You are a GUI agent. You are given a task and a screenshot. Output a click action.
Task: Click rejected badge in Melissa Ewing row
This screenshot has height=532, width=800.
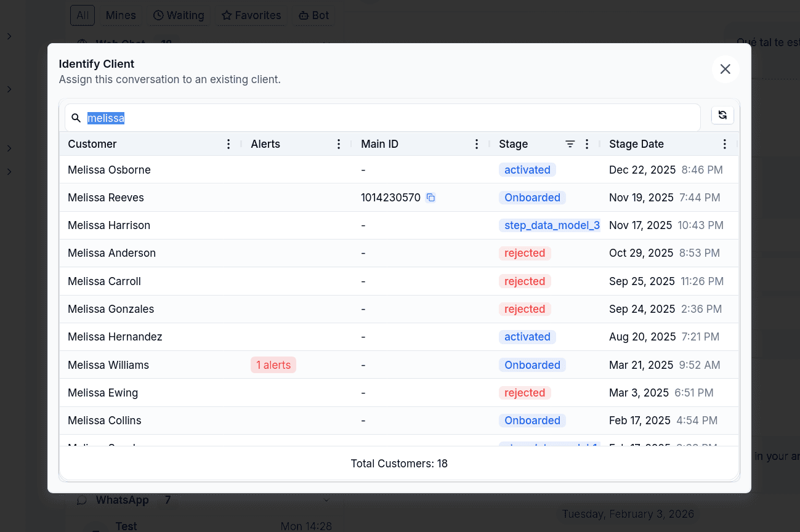(525, 393)
